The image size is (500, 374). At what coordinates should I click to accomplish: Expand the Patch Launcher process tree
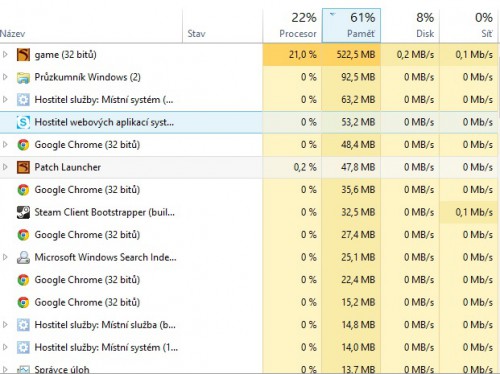point(5,167)
